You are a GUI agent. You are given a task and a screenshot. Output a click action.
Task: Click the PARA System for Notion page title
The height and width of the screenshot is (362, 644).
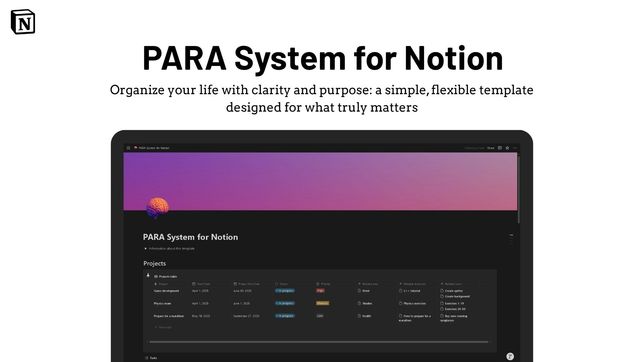click(191, 237)
